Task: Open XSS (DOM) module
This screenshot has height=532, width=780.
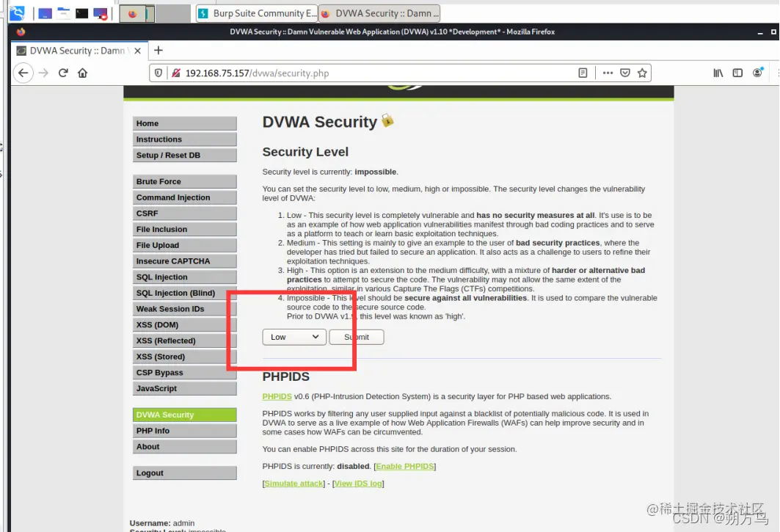Action: (x=185, y=325)
